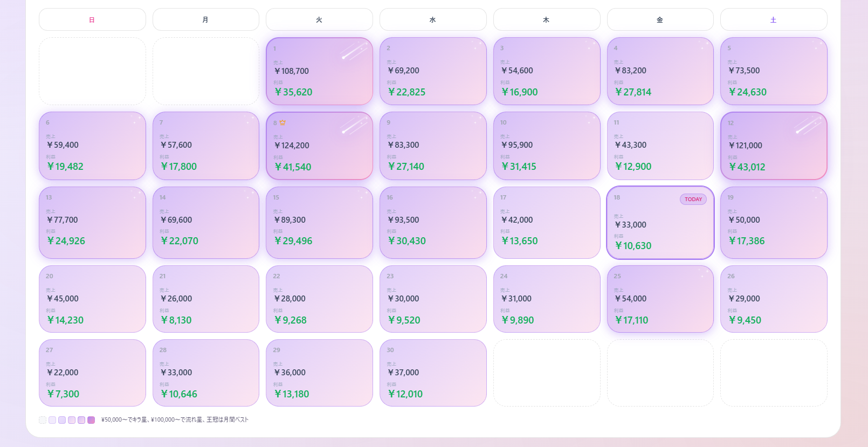Open the day 4 card showing ¥83,200

[660, 71]
